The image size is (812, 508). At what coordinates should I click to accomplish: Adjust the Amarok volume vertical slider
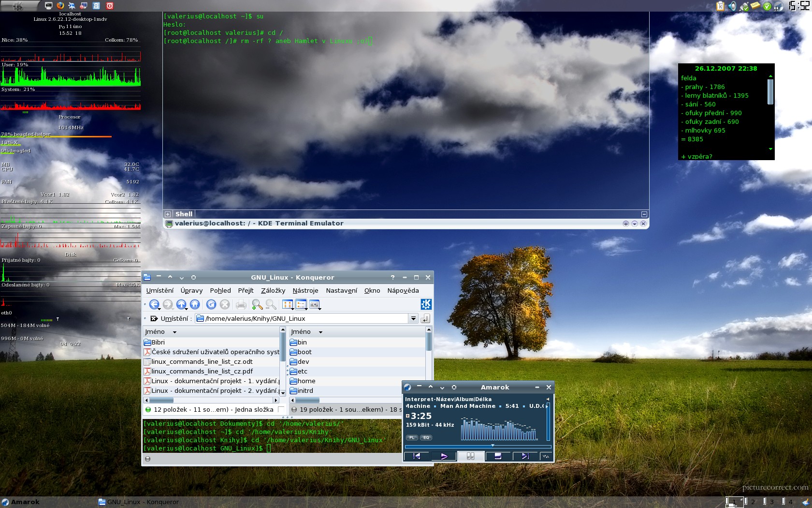pyautogui.click(x=548, y=421)
